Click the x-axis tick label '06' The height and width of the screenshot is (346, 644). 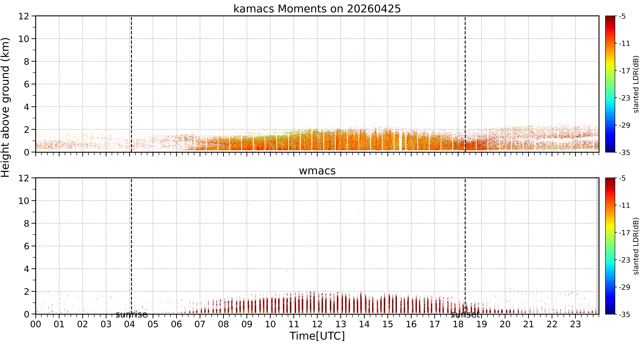click(x=177, y=324)
